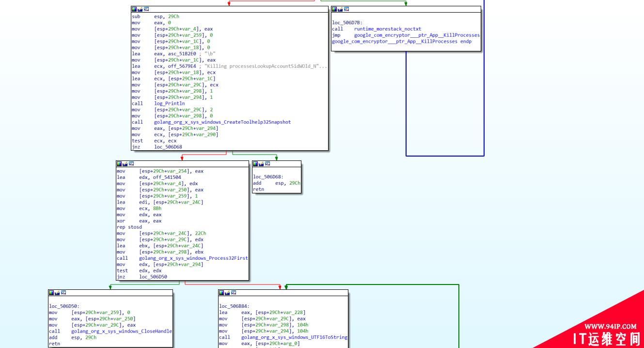Screen dimensions: 644x348
Task: Select the 'loc_506D7B:' label
Action: [347, 23]
